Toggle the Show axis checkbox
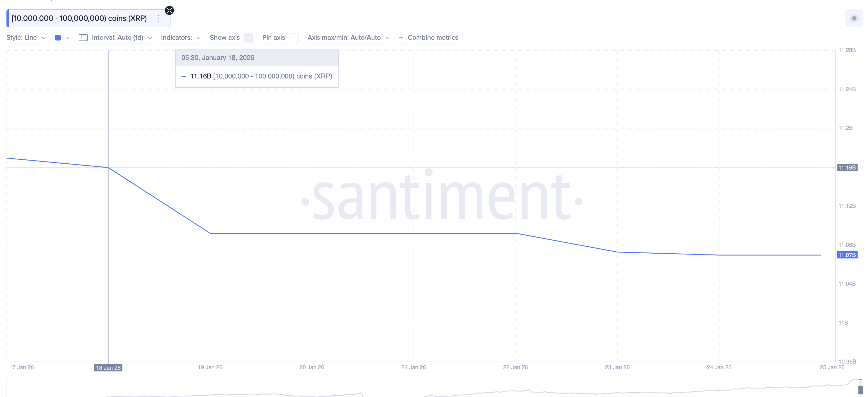Viewport: 868px width, 397px height. 249,38
